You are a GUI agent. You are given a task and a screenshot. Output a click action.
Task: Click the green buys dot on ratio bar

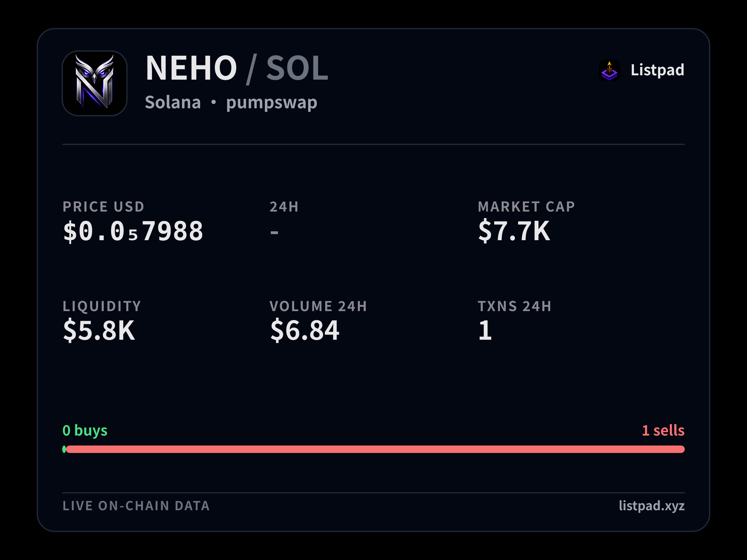click(x=64, y=449)
